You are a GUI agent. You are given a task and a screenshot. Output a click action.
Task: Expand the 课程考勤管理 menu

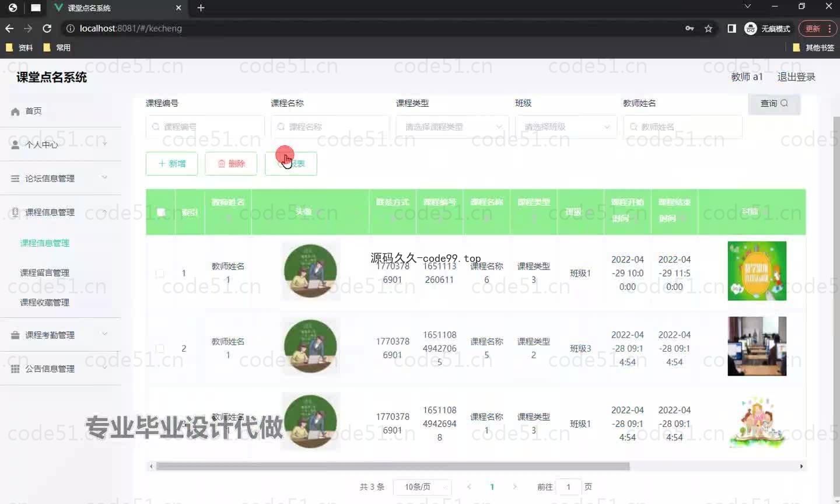click(61, 335)
